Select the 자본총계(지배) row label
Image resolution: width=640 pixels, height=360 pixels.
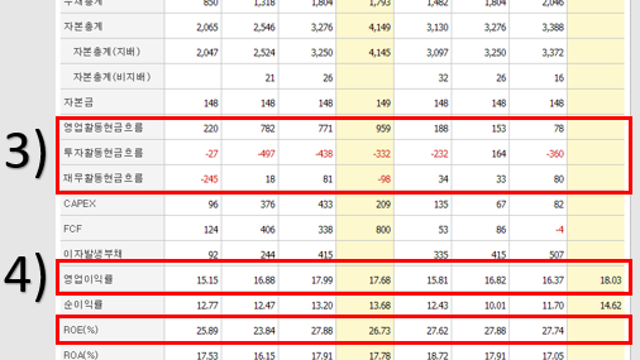point(107,52)
